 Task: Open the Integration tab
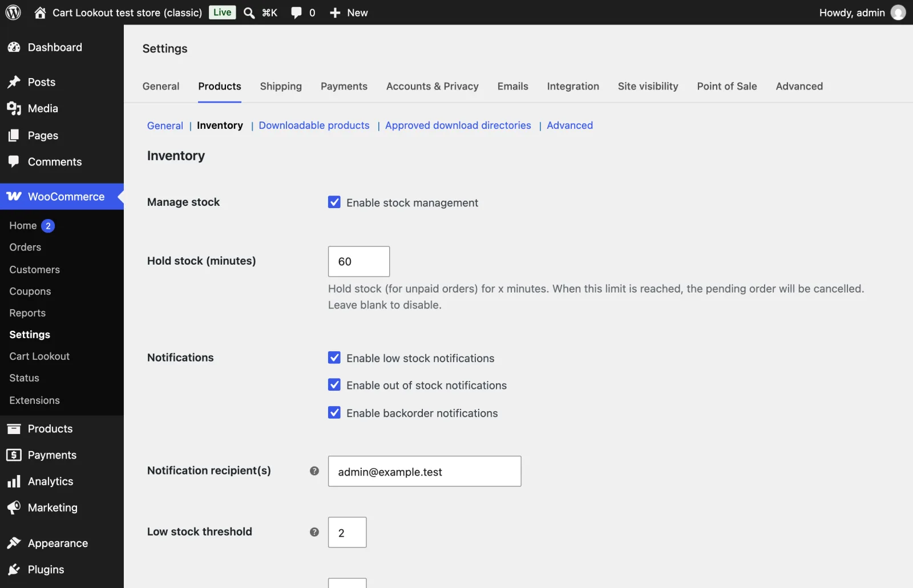(573, 86)
